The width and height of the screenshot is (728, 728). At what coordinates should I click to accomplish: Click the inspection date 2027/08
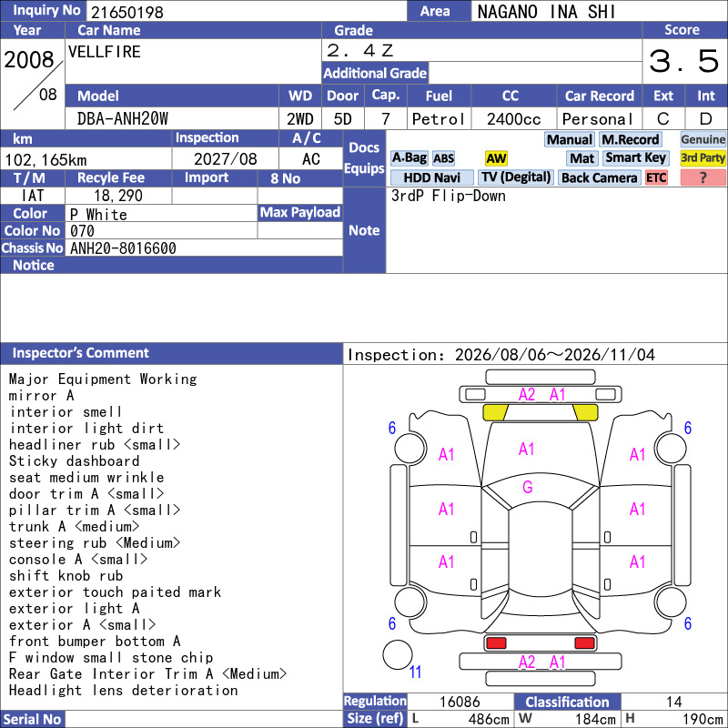(x=225, y=159)
